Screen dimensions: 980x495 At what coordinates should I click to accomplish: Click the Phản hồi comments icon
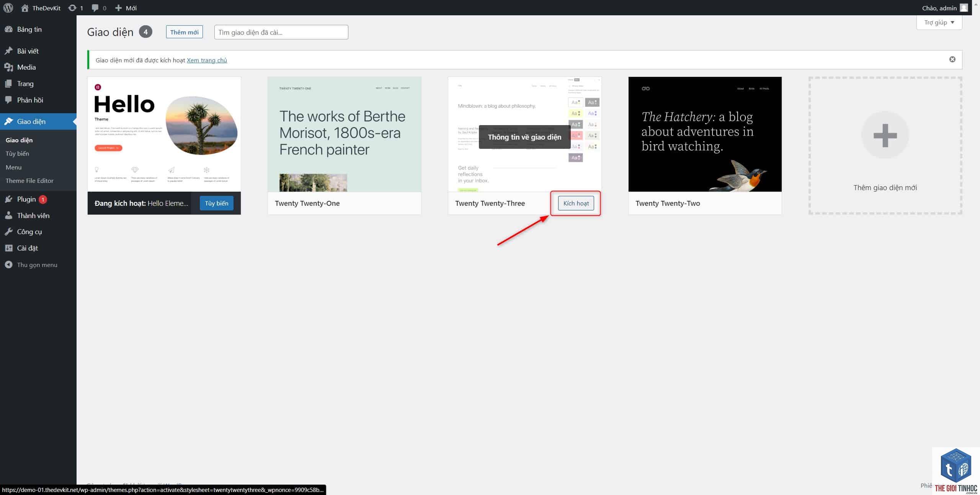tap(8, 100)
